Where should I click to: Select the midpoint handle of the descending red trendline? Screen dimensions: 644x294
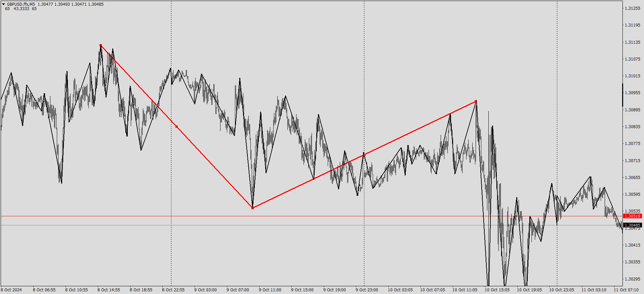click(177, 126)
